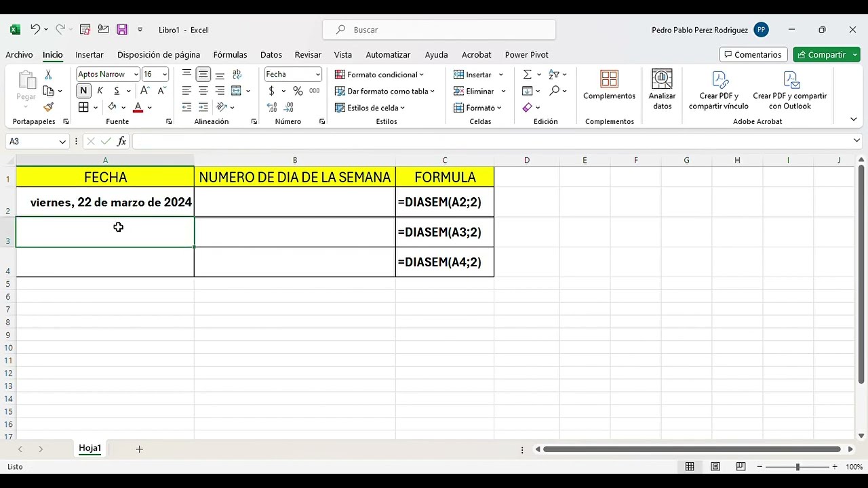Click the Accounting number format dollar icon
Viewport: 868px width, 488px height.
pos(272,91)
